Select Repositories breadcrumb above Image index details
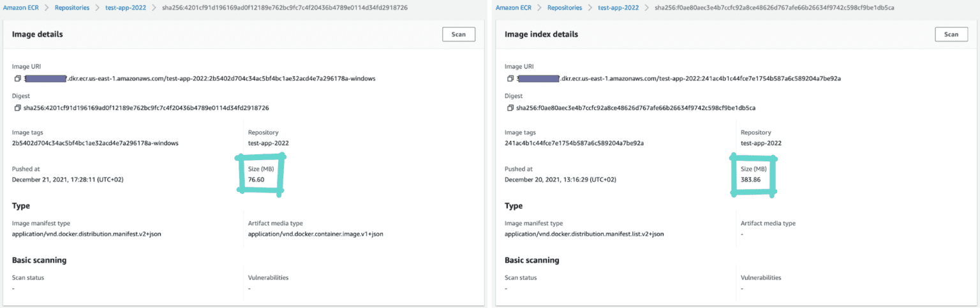The width and height of the screenshot is (980, 308). (565, 8)
